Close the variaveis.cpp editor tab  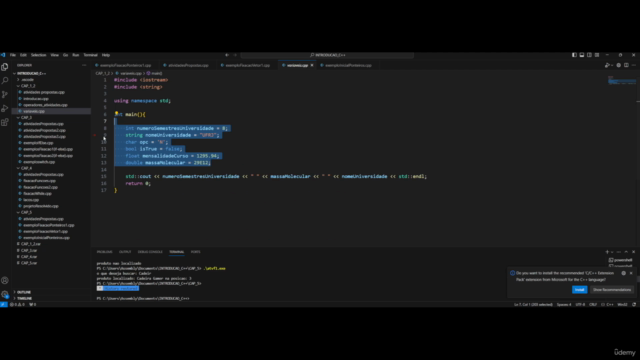(x=312, y=65)
